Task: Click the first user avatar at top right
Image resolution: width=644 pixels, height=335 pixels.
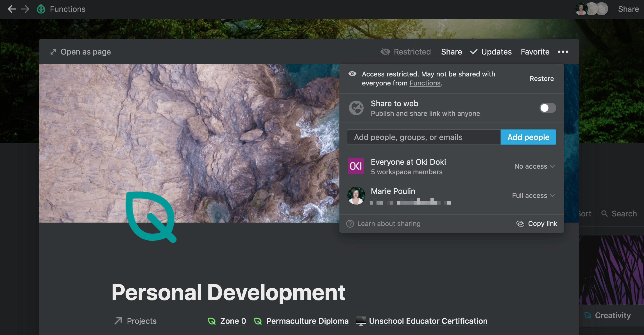Action: tap(580, 9)
